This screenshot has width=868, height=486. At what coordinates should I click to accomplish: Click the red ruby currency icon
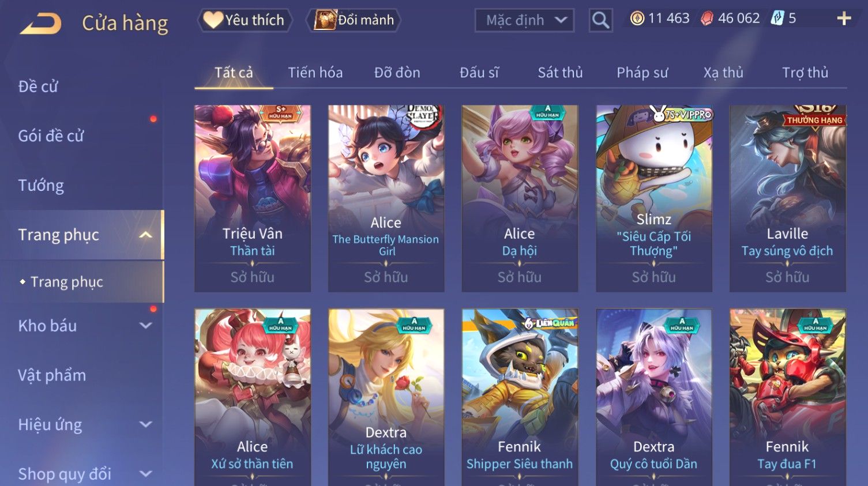pyautogui.click(x=707, y=18)
